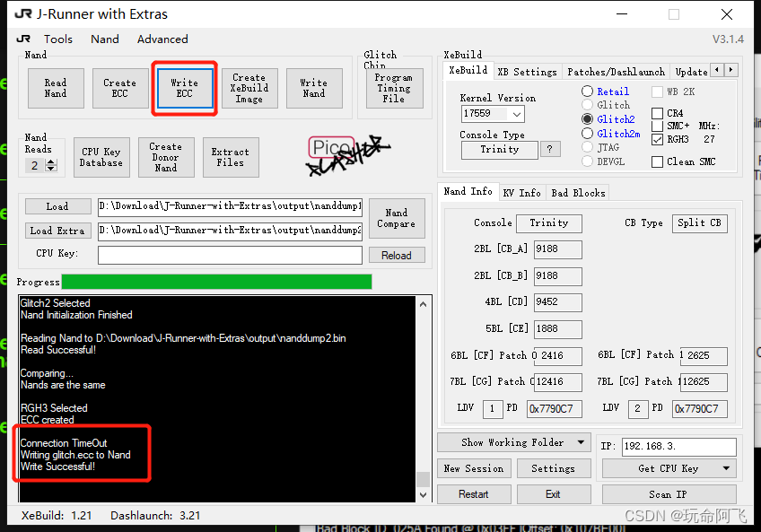
Task: Click the green Progress bar
Action: 217,282
